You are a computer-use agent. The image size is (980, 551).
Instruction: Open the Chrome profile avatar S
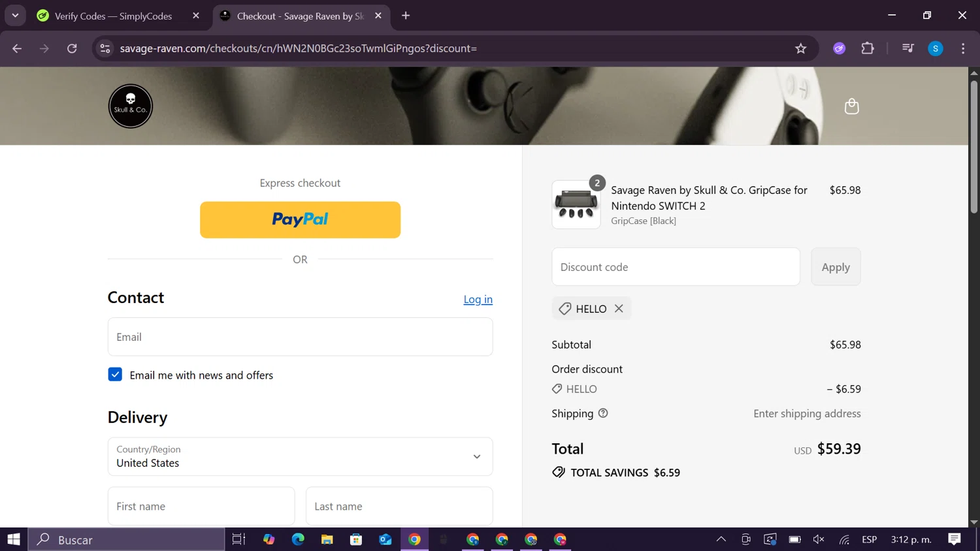(936, 48)
